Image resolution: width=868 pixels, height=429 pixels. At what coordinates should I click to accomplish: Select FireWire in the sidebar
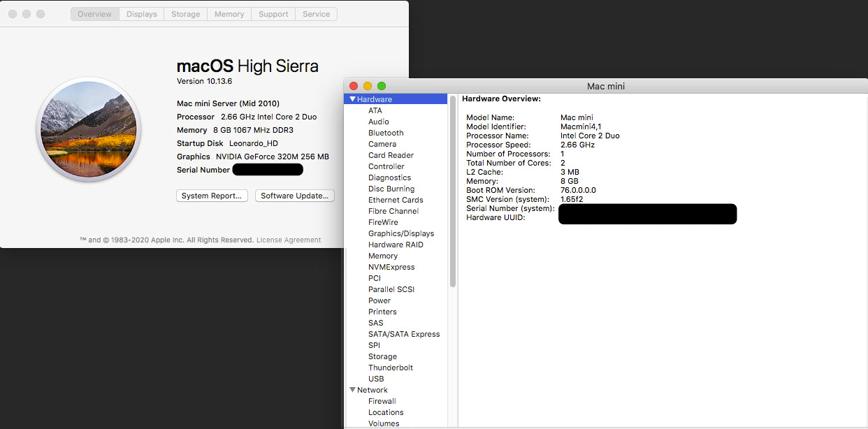point(383,222)
